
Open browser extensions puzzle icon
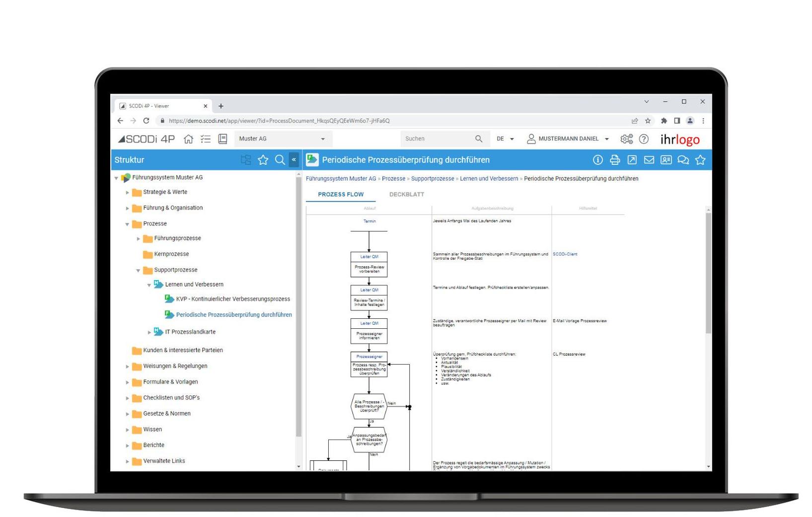(664, 121)
